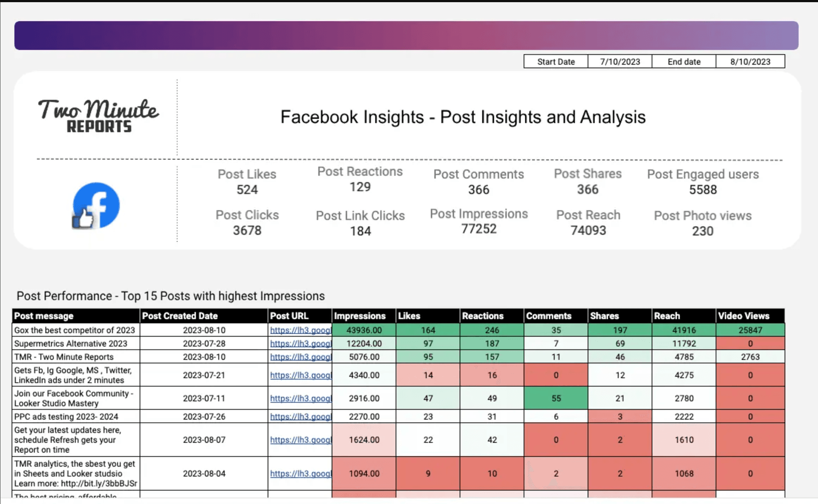818x504 pixels.
Task: Click the Post URL column header
Action: point(300,316)
